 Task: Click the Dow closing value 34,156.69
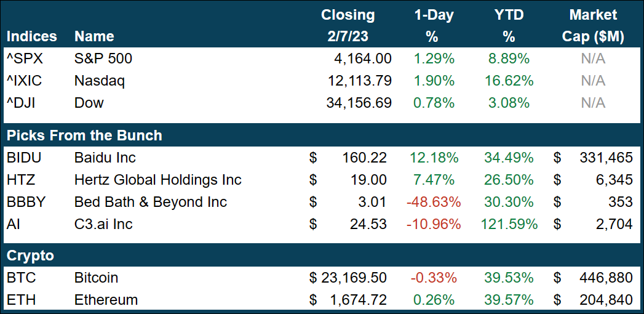tap(359, 103)
